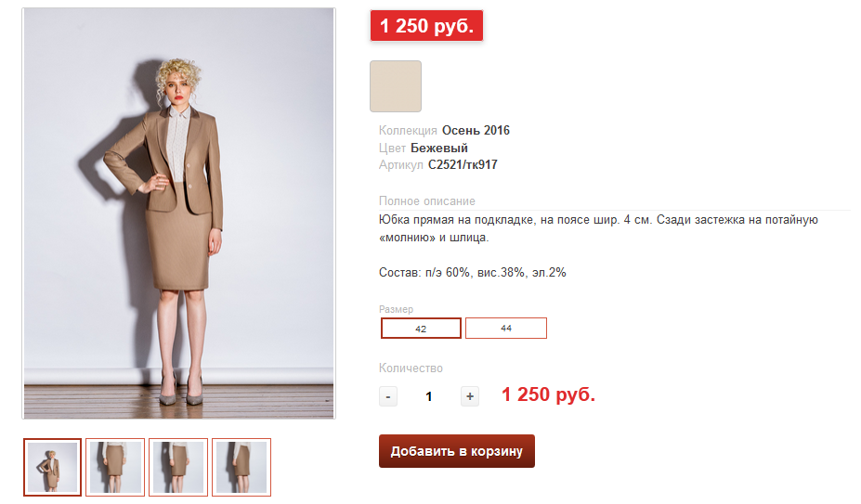View the second thumbnail, skirt front view
The width and height of the screenshot is (861, 504).
click(x=115, y=467)
